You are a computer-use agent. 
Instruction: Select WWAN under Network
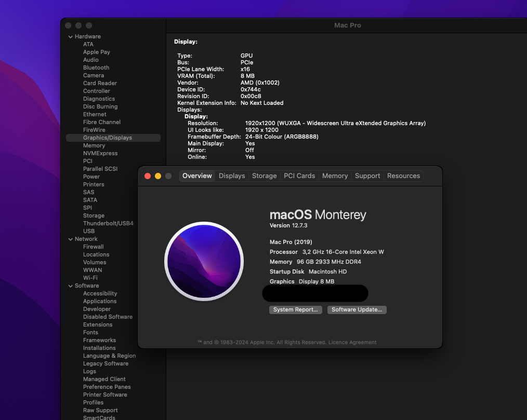coord(93,270)
